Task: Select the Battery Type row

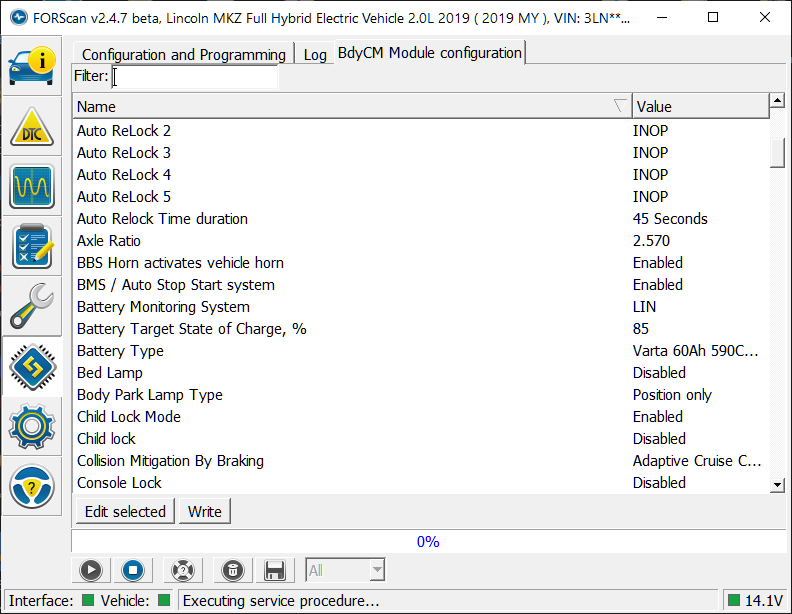Action: point(350,351)
